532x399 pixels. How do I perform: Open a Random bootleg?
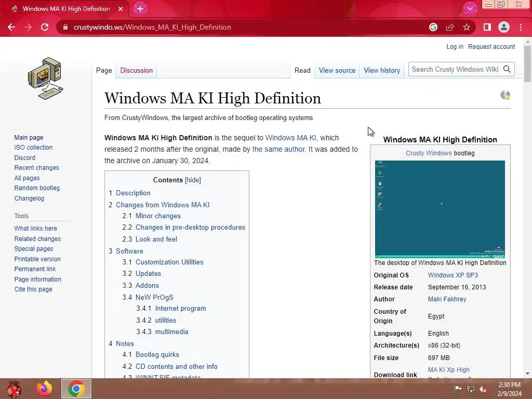click(x=37, y=188)
